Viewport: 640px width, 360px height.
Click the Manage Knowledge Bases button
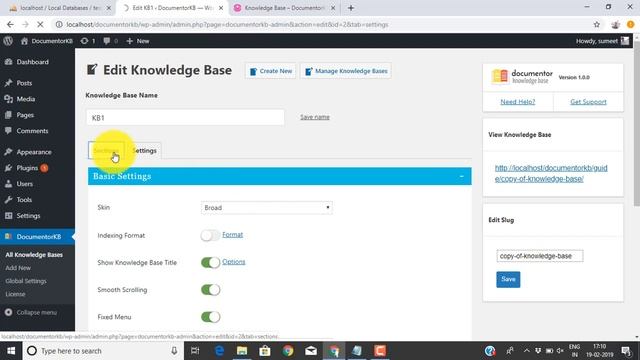tap(346, 71)
